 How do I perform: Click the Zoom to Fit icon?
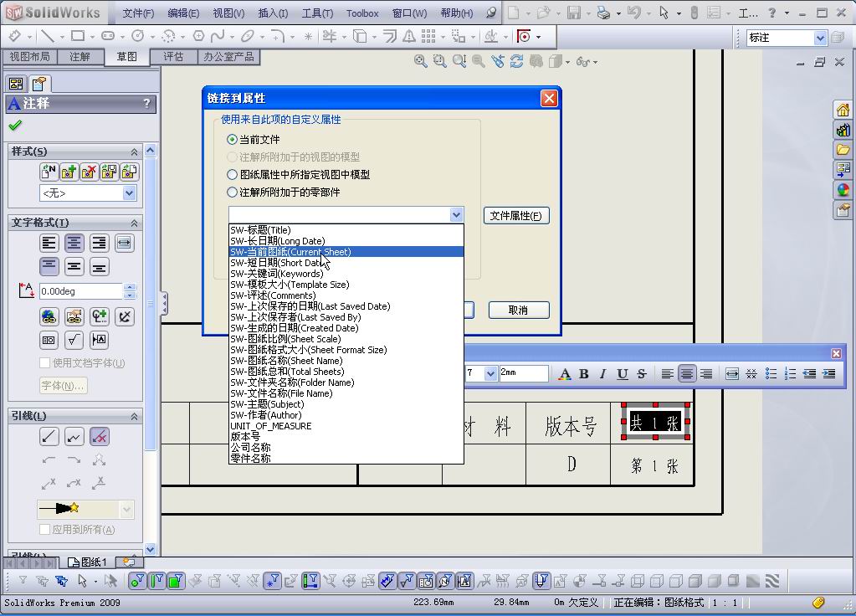pyautogui.click(x=420, y=61)
